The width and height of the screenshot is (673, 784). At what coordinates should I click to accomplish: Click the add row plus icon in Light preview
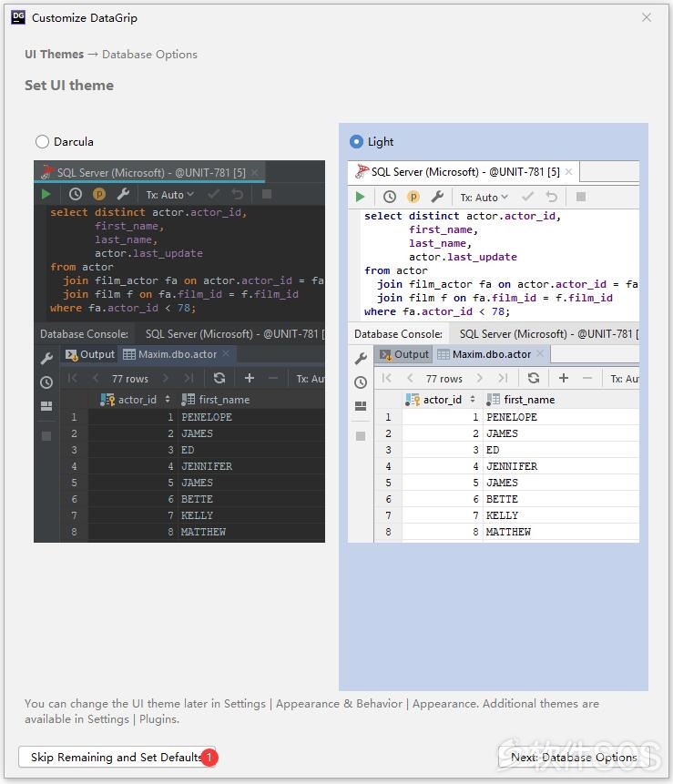[564, 378]
